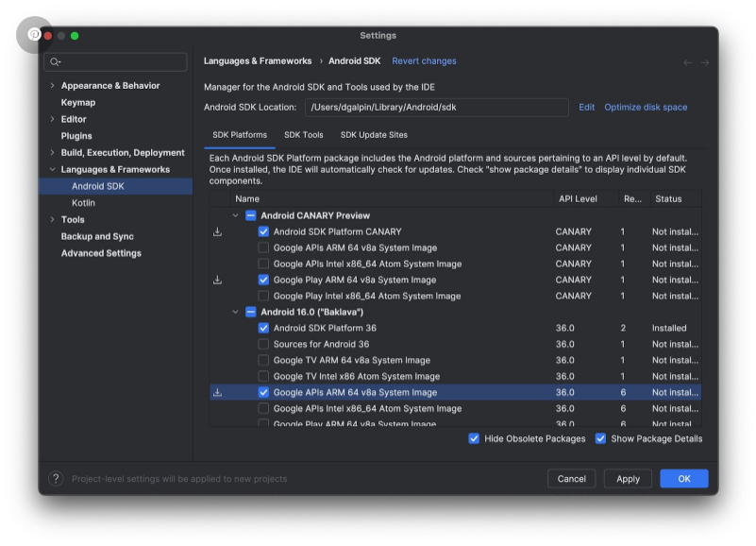
Task: Click the circular overlay icon at top-left corner
Action: point(34,34)
